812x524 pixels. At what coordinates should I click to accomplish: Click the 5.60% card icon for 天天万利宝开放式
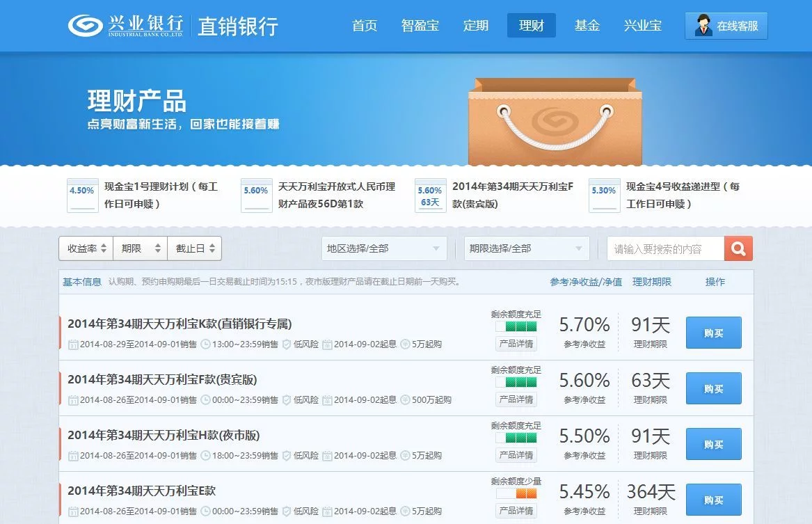pyautogui.click(x=256, y=196)
